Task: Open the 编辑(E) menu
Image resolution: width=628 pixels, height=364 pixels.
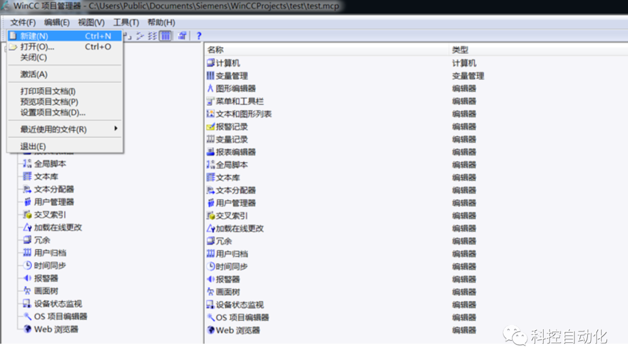Action: [57, 23]
